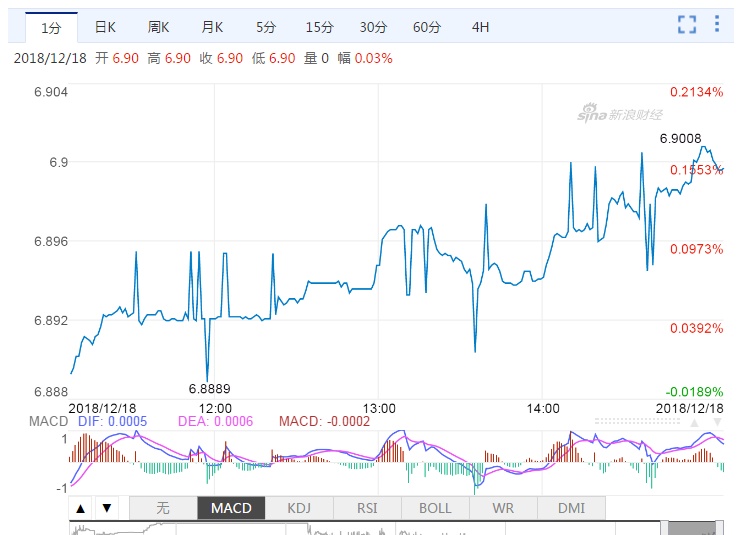
Task: Click the DEA: 0.0006 value
Action: tap(215, 421)
